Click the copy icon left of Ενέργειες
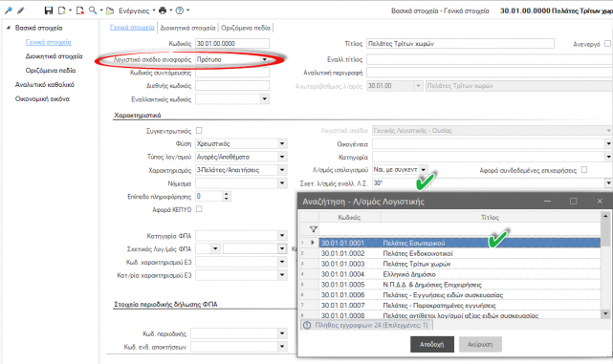 (x=110, y=11)
